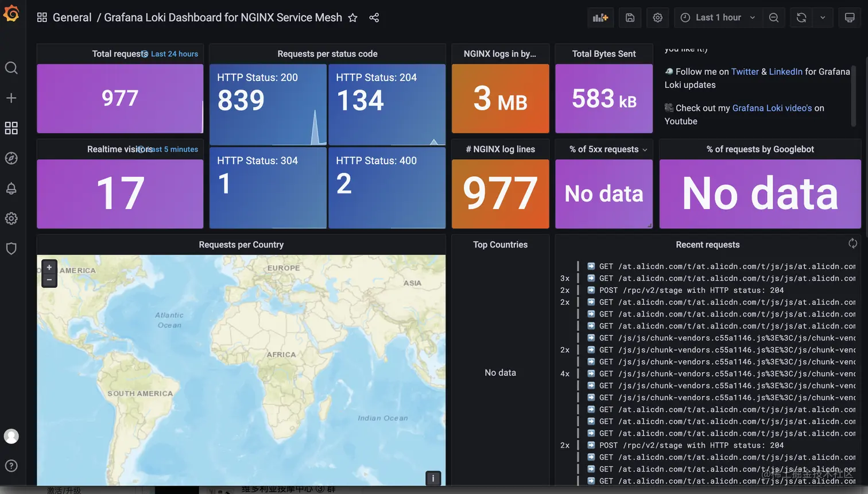Open the Dashboards icon in sidebar
Viewport: 868px width, 494px height.
point(11,128)
